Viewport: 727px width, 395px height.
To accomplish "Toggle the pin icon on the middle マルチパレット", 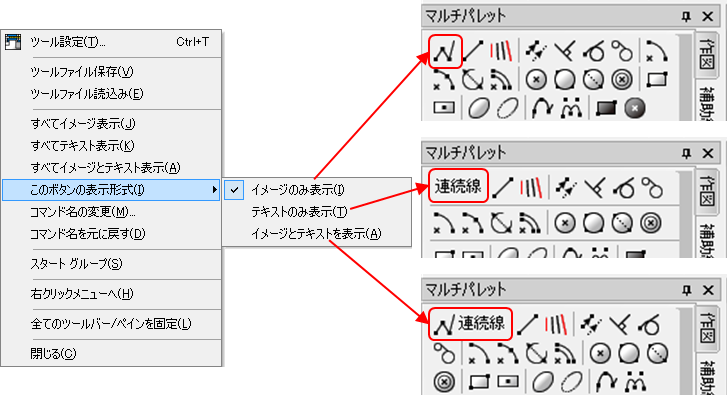I will [x=686, y=153].
